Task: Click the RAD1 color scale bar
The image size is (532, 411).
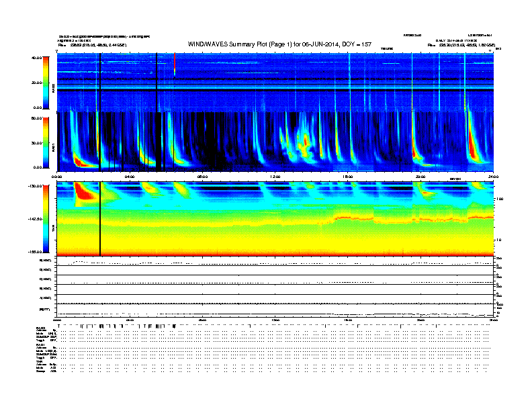Action: pyautogui.click(x=46, y=143)
